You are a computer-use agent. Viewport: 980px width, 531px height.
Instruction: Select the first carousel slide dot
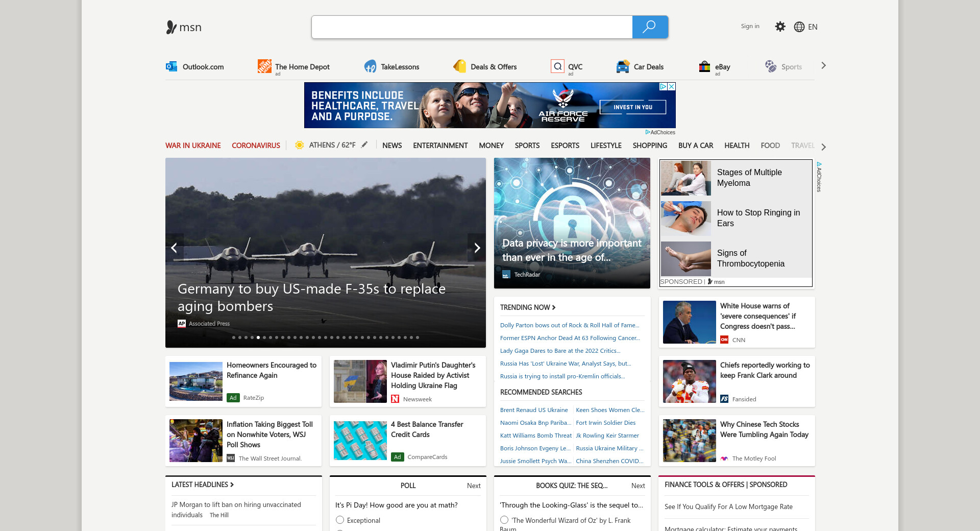[234, 337]
